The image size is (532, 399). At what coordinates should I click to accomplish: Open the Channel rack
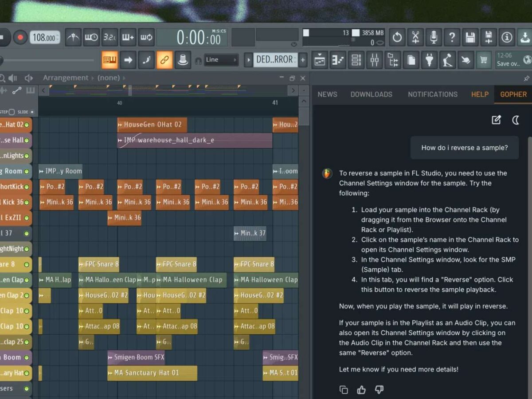click(356, 60)
